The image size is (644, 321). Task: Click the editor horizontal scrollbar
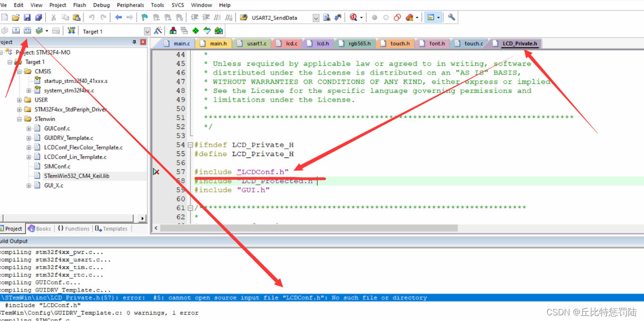309,228
